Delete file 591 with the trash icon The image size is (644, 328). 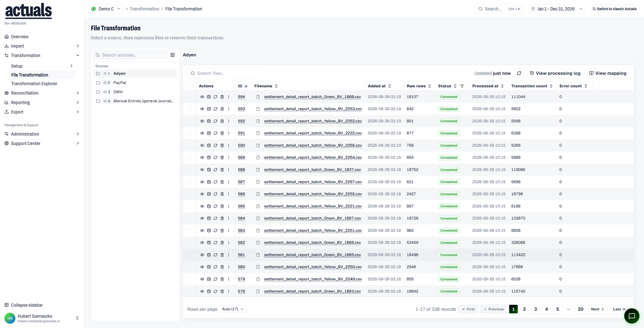(x=222, y=133)
